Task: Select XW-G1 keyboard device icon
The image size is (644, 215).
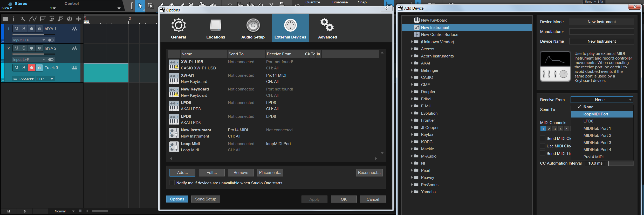Action: tap(174, 79)
